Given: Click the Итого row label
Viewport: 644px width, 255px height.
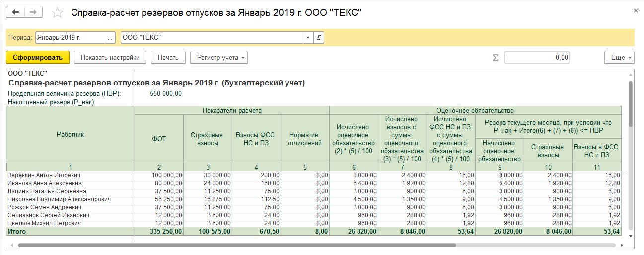Looking at the screenshot, I should click(17, 231).
